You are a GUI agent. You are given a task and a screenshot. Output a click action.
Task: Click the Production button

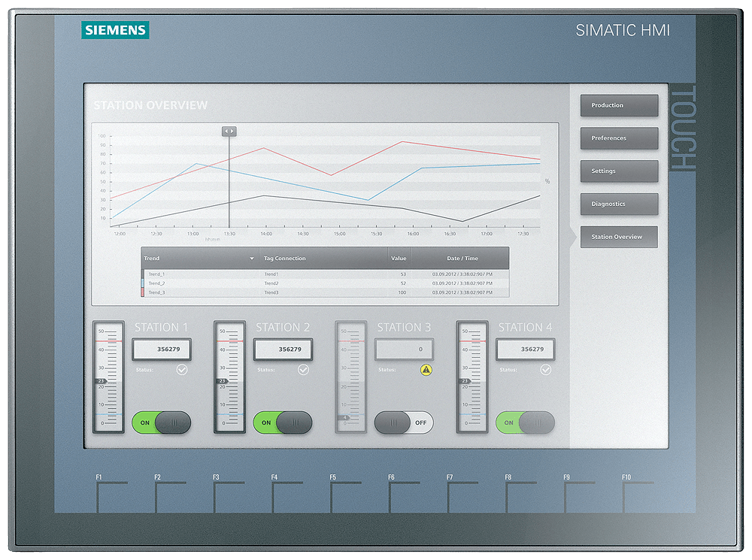(618, 105)
